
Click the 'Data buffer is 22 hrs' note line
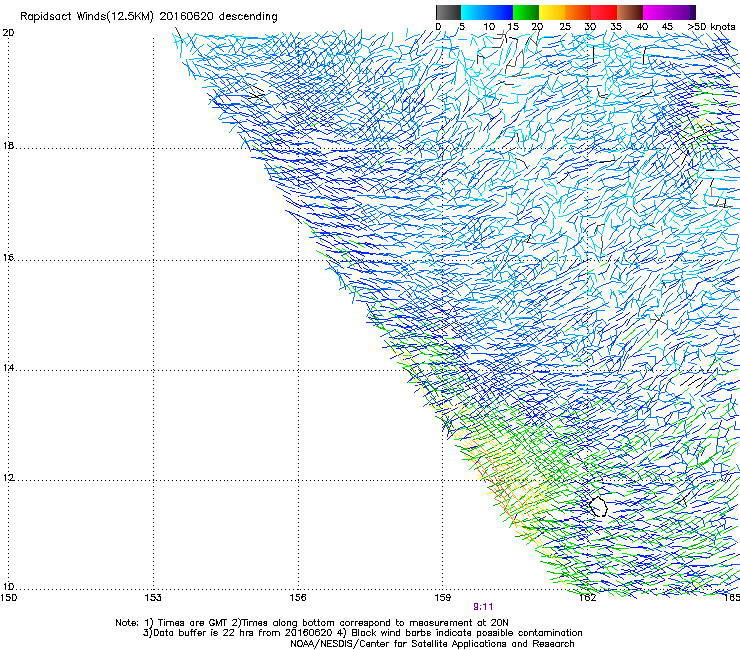point(362,633)
